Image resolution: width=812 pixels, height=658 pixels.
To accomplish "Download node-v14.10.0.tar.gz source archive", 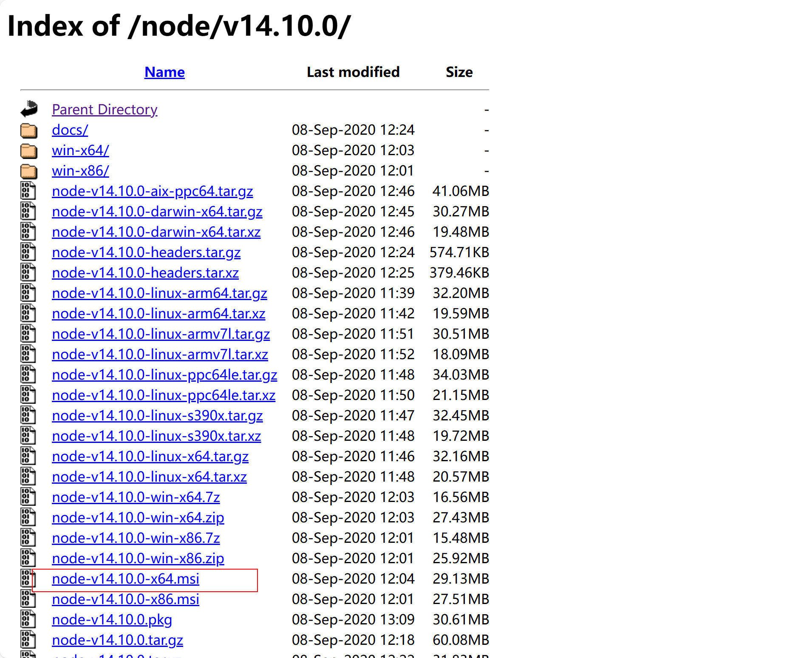I will click(x=117, y=640).
